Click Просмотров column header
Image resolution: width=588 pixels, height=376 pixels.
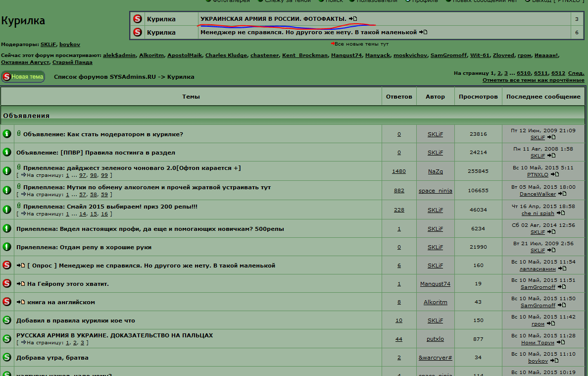(x=478, y=97)
